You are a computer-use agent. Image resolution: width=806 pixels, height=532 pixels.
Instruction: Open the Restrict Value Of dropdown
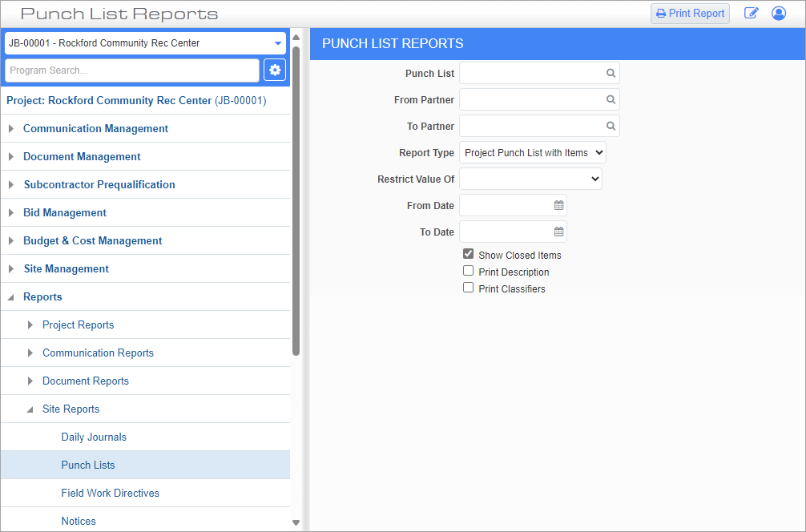530,179
